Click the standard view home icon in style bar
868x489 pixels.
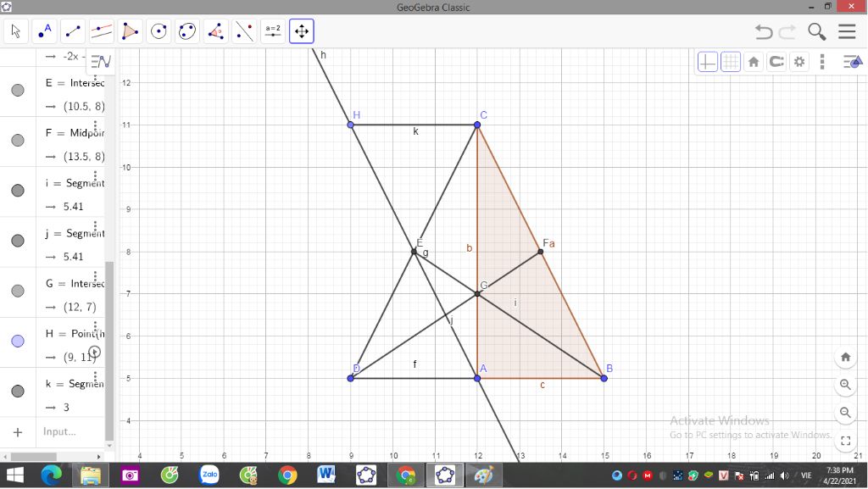754,61
